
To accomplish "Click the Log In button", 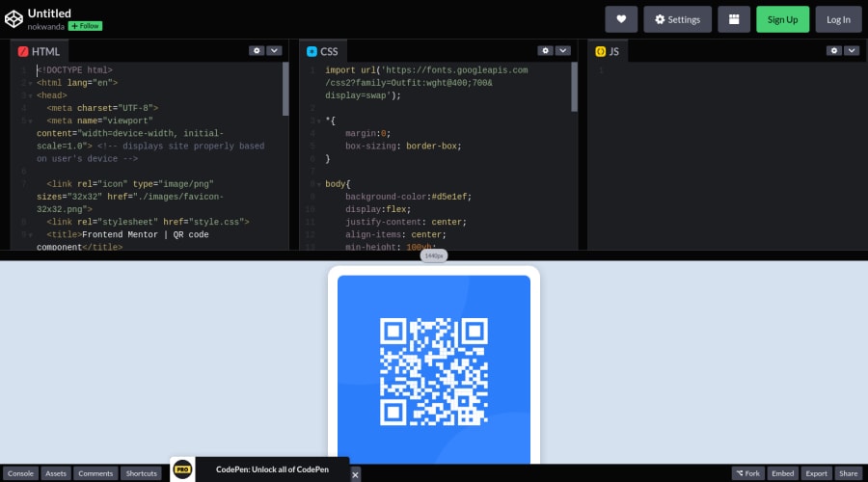I will tap(839, 19).
